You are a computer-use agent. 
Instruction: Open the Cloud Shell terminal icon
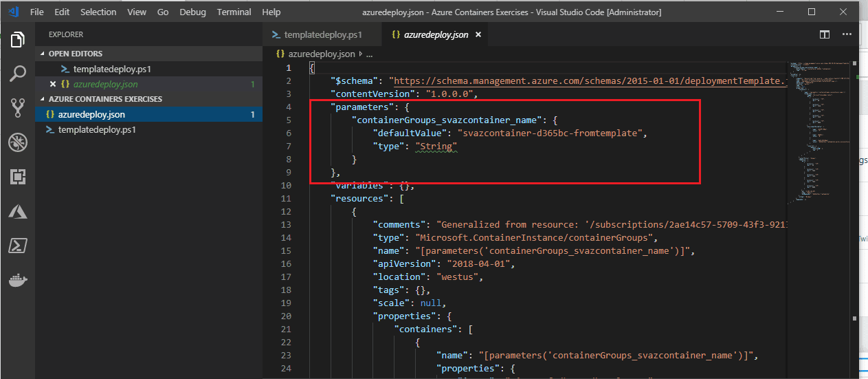point(17,246)
